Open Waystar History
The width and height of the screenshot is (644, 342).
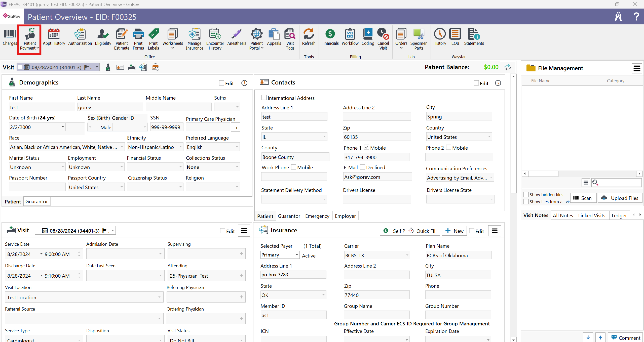click(x=440, y=37)
